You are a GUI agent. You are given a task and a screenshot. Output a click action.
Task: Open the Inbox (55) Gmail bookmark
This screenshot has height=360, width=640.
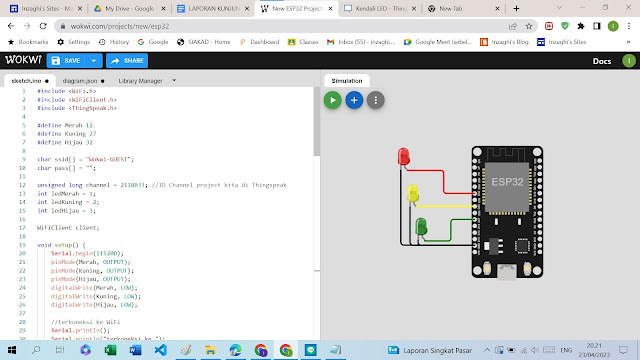(361, 42)
